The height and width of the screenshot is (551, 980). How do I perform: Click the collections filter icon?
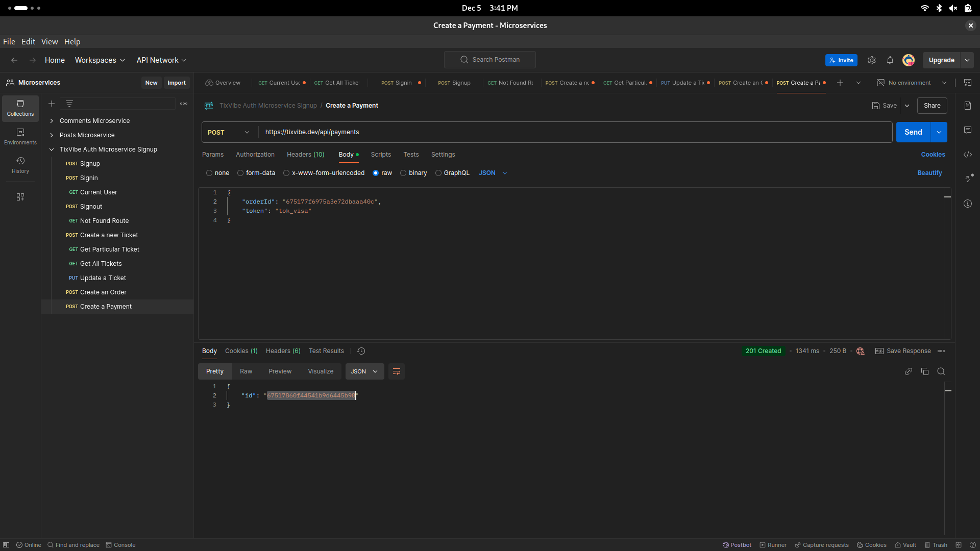tap(69, 104)
